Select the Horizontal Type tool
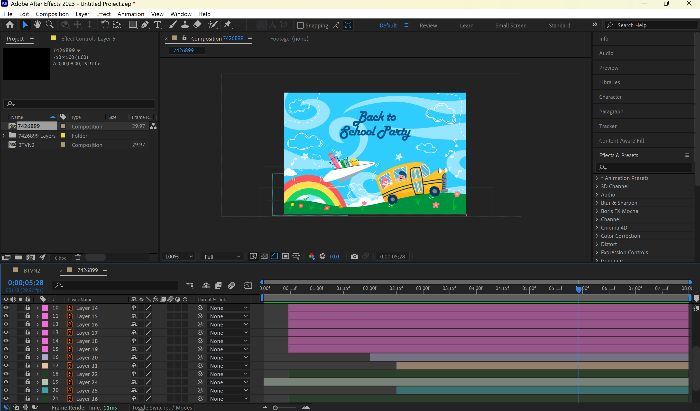The width and height of the screenshot is (700, 411). [157, 25]
